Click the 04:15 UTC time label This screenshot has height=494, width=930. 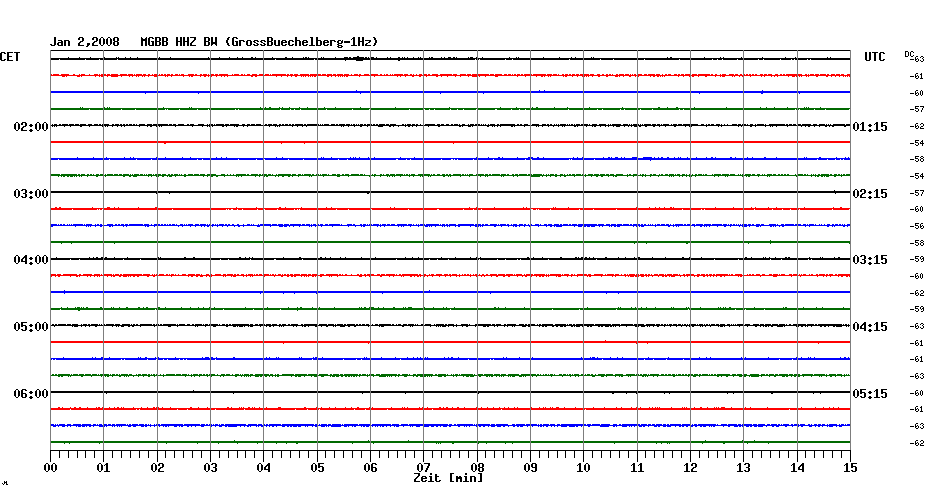click(x=870, y=327)
